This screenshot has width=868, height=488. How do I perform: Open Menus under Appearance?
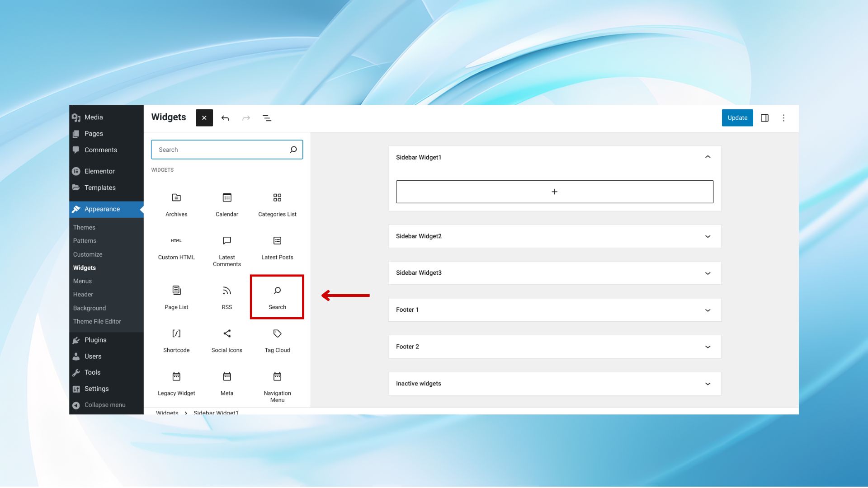[x=82, y=281]
